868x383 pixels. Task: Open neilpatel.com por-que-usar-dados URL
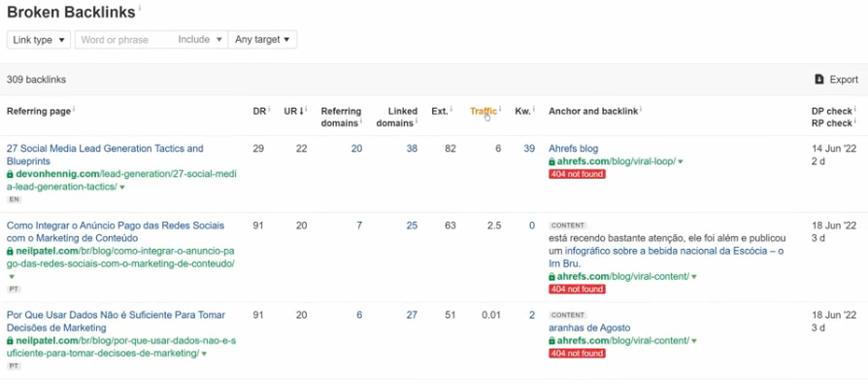(x=121, y=347)
